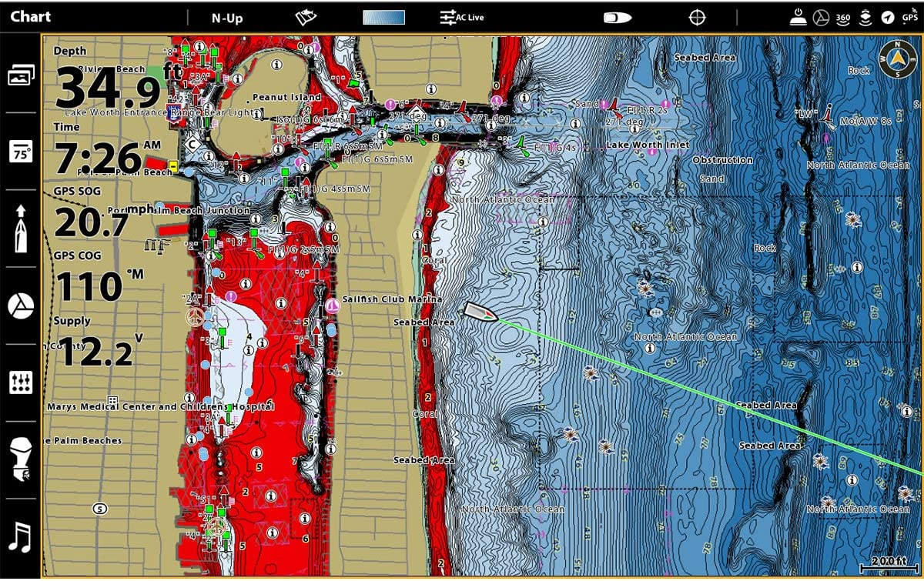Image resolution: width=924 pixels, height=581 pixels.
Task: Click the waypoint marker flag in toolbar
Action: 304,16
